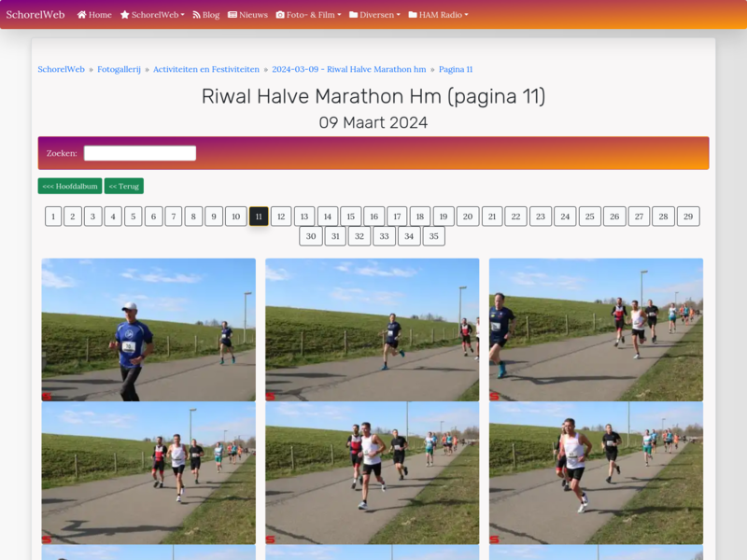
Task: Jump to gallery page 5
Action: click(134, 217)
